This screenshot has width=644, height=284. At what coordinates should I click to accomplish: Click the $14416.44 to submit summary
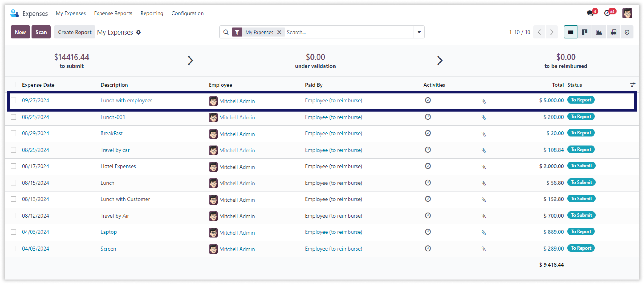[x=72, y=61]
